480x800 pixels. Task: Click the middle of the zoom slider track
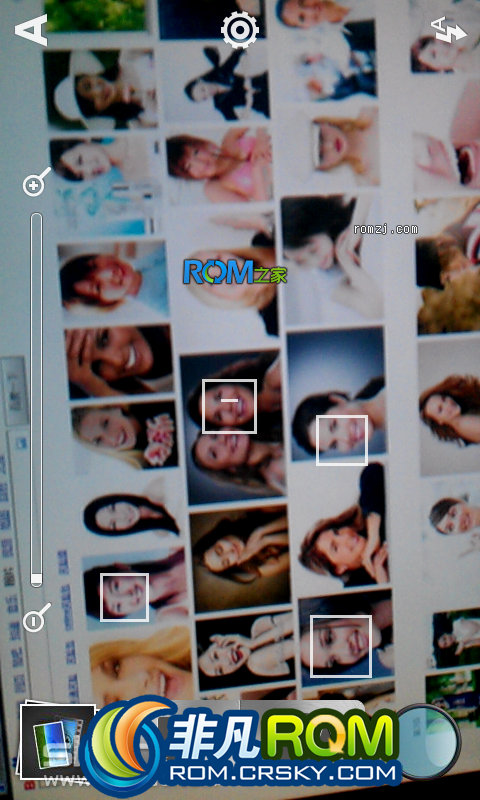[36, 400]
